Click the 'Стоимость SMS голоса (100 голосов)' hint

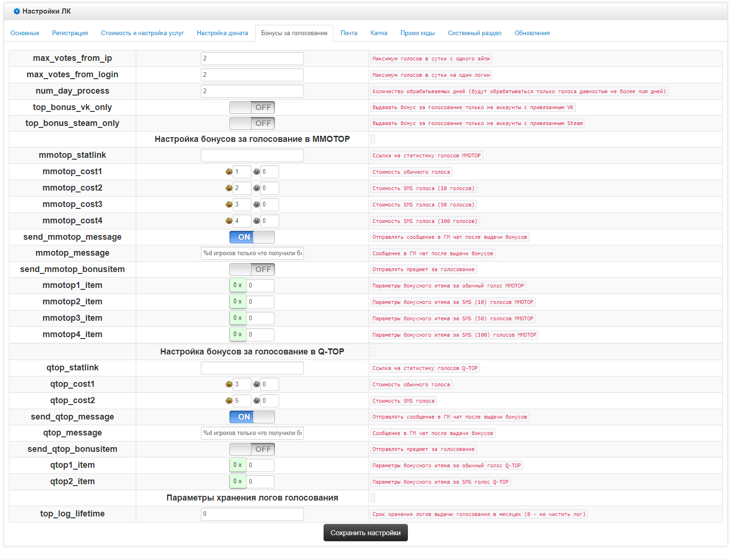click(x=425, y=221)
